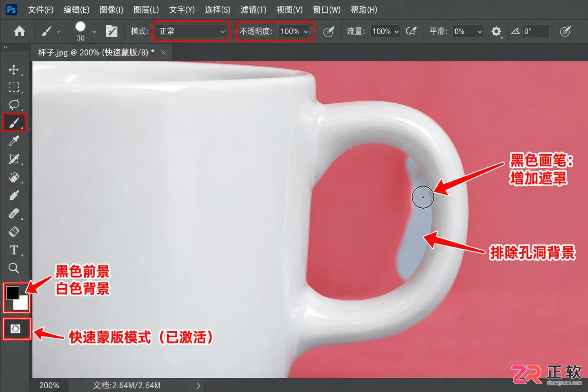Screen dimensions: 588x392
Task: Collapse the toolbar with double chevron
Action: [x=6, y=47]
